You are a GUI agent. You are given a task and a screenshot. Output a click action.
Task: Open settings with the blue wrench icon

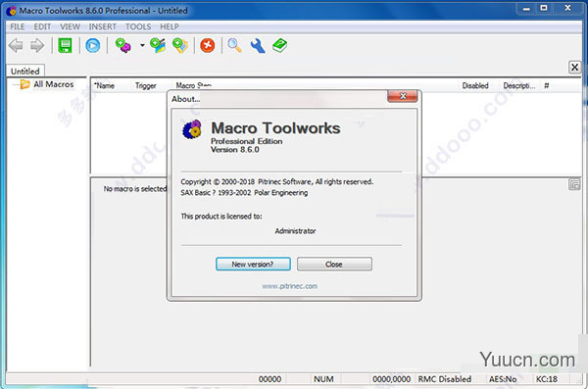(258, 46)
